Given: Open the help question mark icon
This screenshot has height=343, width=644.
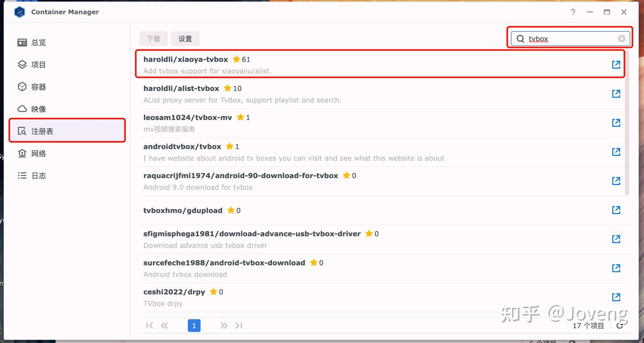Looking at the screenshot, I should (573, 12).
